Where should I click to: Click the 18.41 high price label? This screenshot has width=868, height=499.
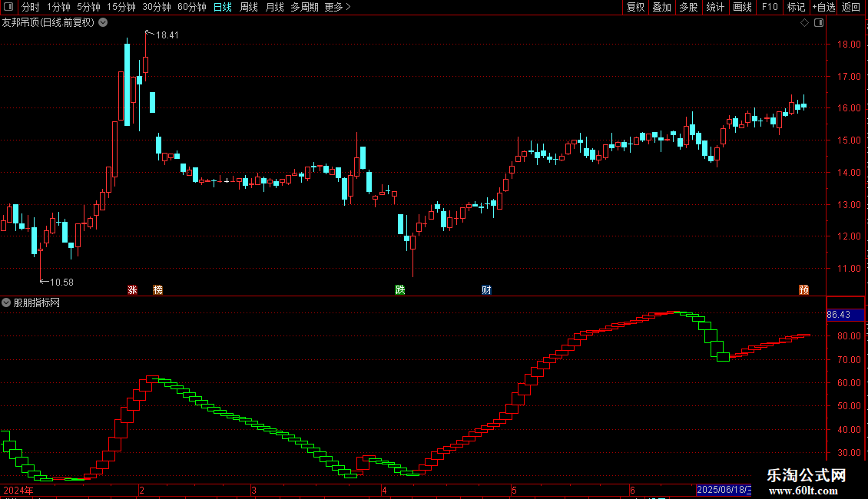[167, 35]
